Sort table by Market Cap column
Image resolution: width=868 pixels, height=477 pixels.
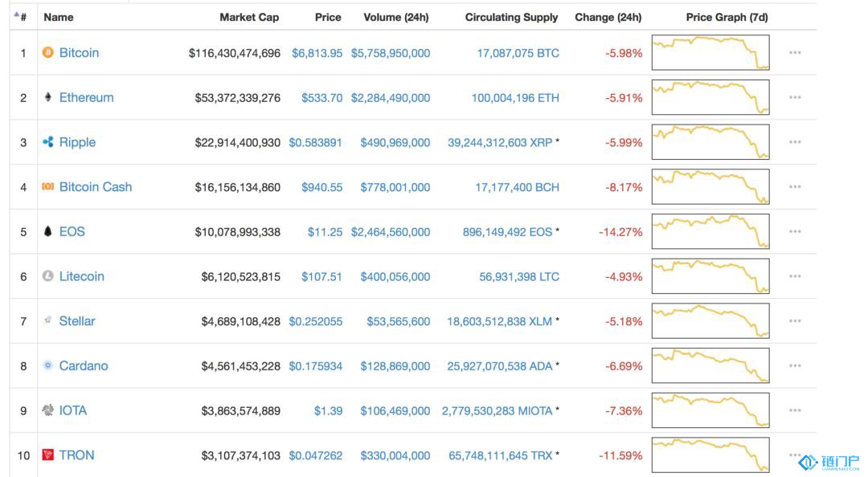click(x=249, y=17)
